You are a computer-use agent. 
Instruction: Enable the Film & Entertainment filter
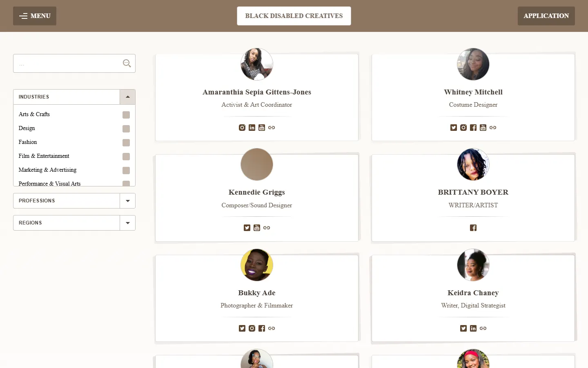126,157
